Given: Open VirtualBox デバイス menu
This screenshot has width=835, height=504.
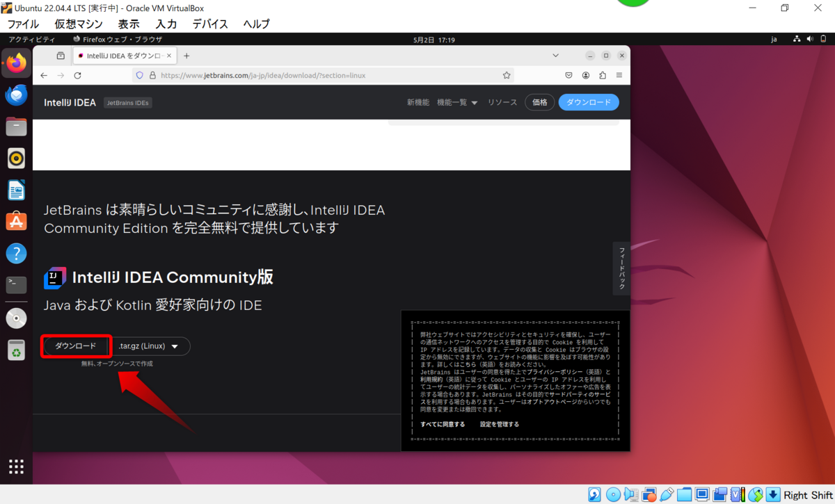Looking at the screenshot, I should (210, 24).
